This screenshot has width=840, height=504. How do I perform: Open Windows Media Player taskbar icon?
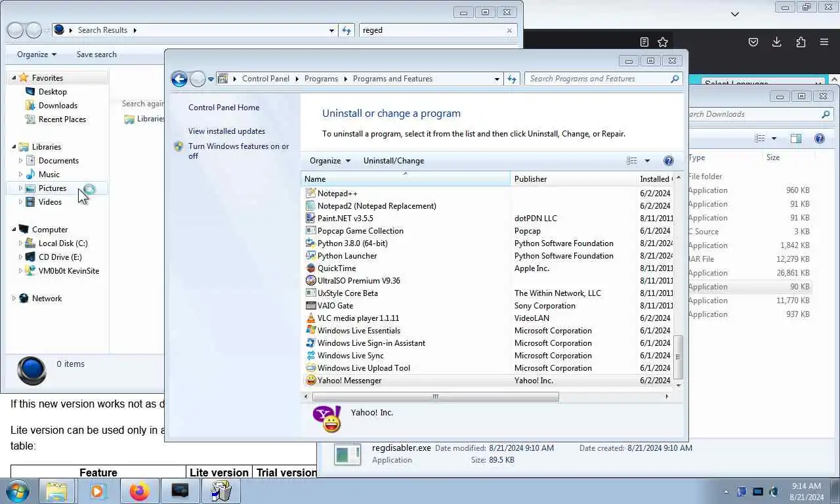tap(98, 491)
